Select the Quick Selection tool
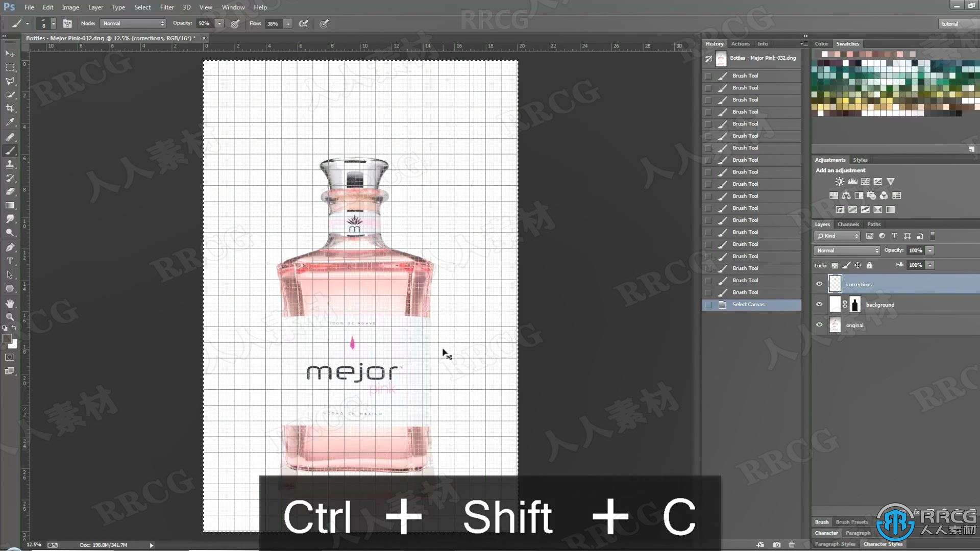This screenshot has height=551, width=980. tap(10, 95)
